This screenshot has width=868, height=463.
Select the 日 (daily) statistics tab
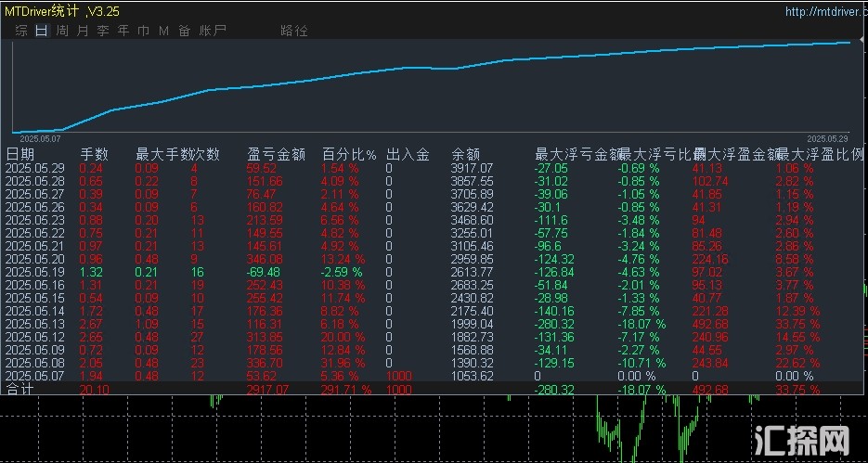point(41,31)
